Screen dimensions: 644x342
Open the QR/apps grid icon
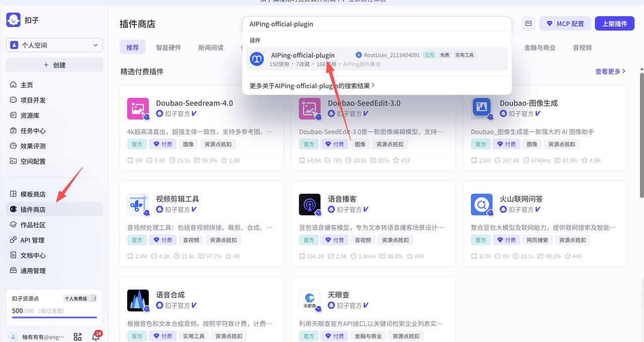[x=77, y=337]
